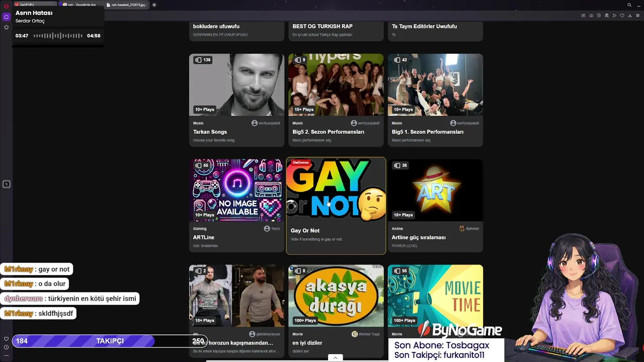Open BEST OG TURKISH RAP card title
644x362 pixels.
tap(323, 26)
